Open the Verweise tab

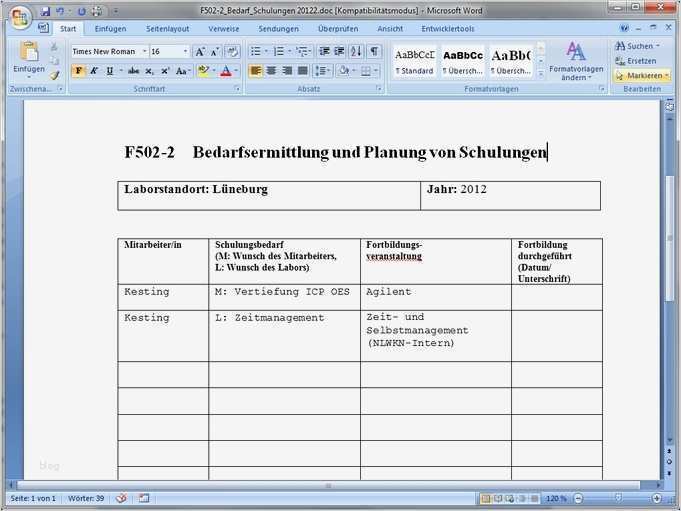point(224,29)
